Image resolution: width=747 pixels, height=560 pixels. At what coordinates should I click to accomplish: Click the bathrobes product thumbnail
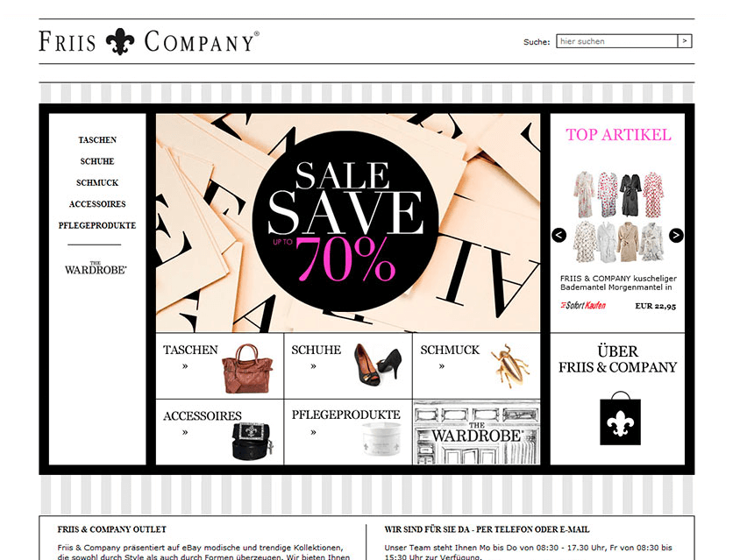618,217
